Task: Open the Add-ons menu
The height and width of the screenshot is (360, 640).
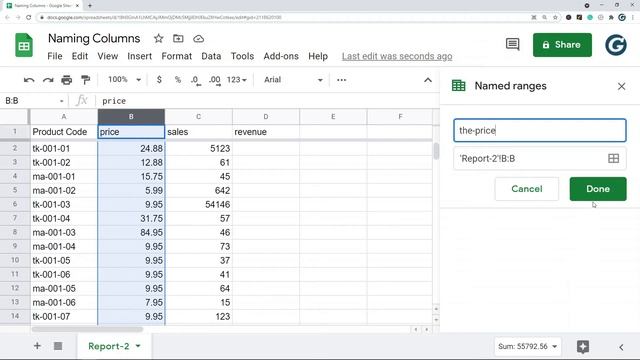Action: tap(281, 56)
